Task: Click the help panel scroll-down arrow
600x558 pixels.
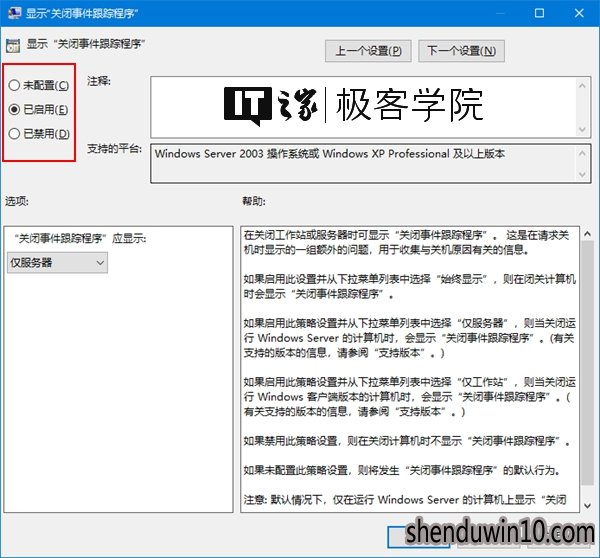Action: click(x=587, y=506)
